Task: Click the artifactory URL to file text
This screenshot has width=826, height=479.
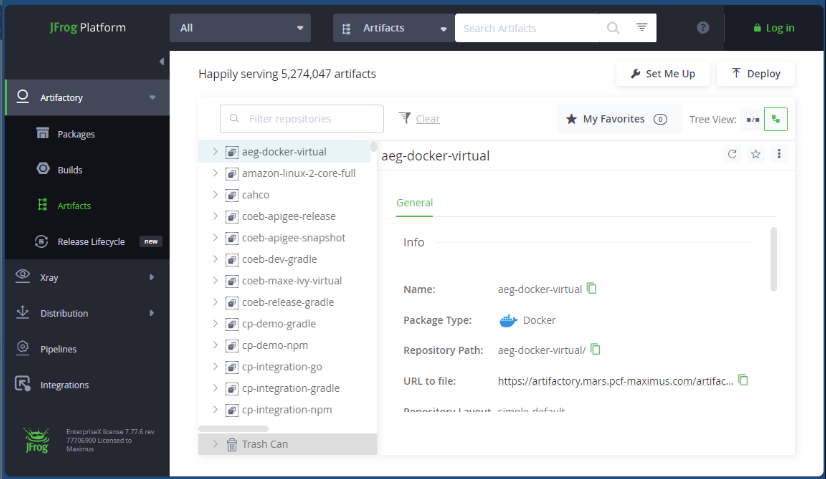Action: (615, 381)
